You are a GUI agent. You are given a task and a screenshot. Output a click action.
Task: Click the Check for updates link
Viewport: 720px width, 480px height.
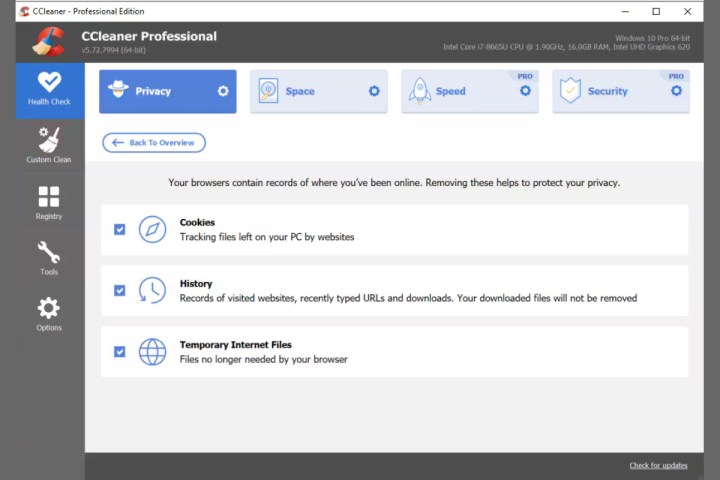658,466
